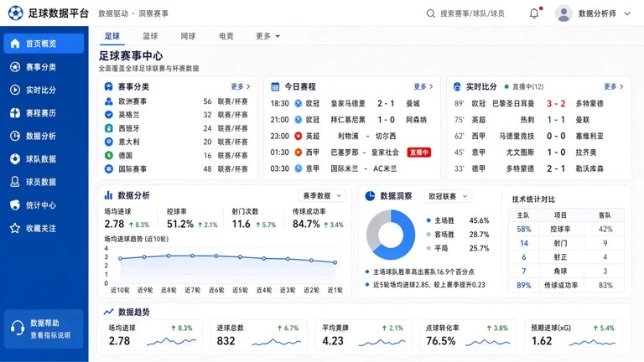Click the 传球成功率 84.7% metric
The height and width of the screenshot is (362, 644).
tap(318, 220)
